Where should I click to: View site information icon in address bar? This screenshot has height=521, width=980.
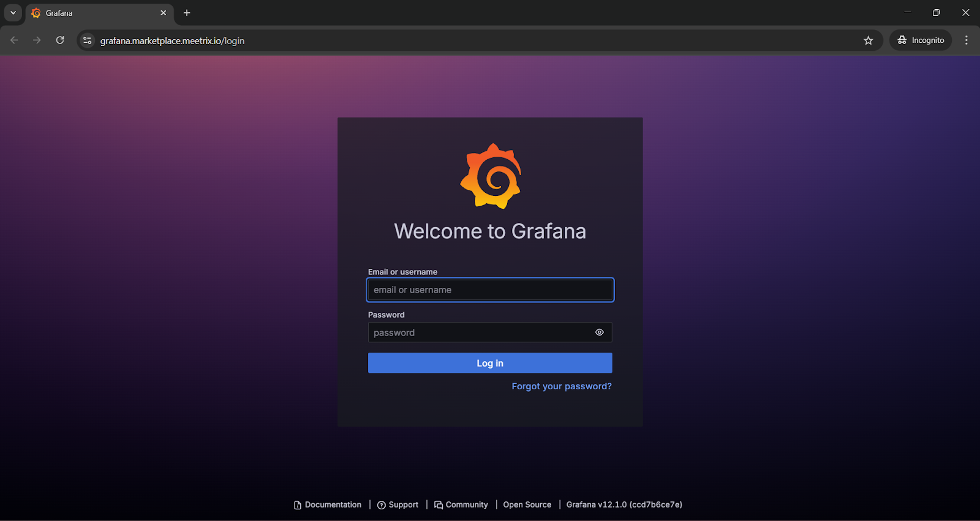pyautogui.click(x=88, y=40)
